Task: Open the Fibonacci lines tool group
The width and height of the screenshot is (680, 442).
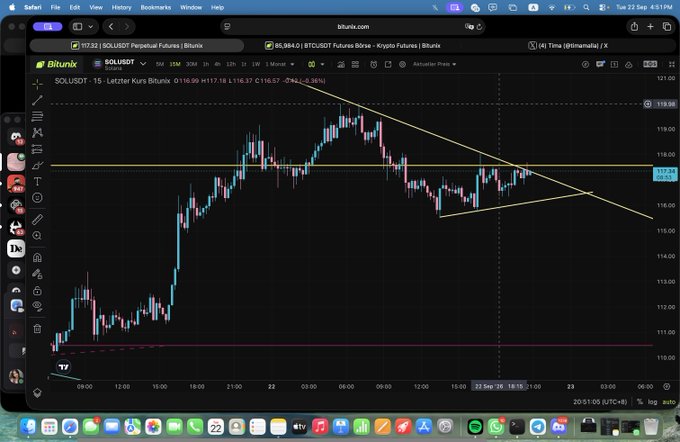Action: coord(37,116)
